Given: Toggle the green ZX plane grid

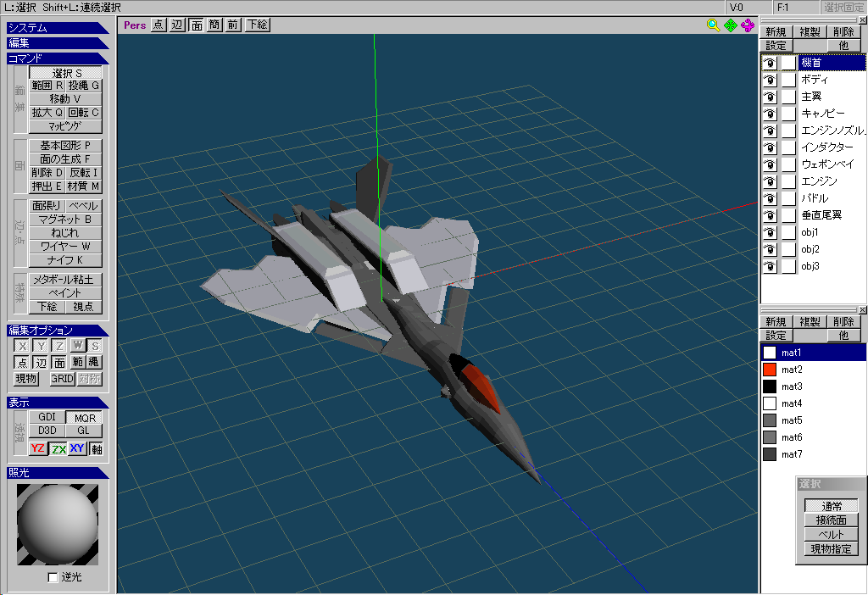Looking at the screenshot, I should point(58,449).
